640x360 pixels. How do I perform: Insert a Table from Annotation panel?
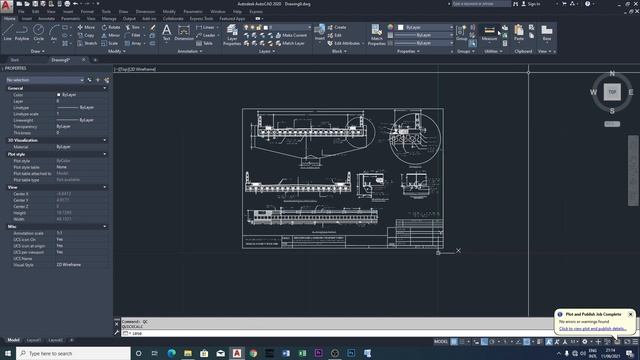pyautogui.click(x=204, y=43)
